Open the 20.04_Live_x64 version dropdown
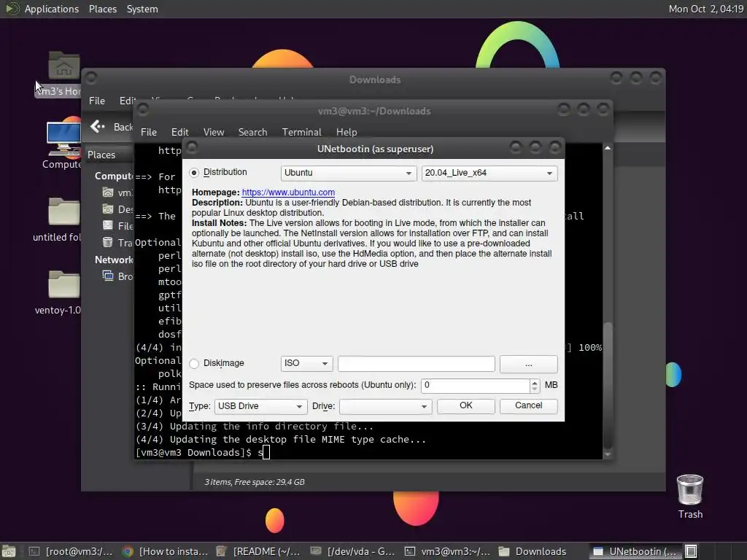Screen dimensions: 747x560 [x=489, y=173]
